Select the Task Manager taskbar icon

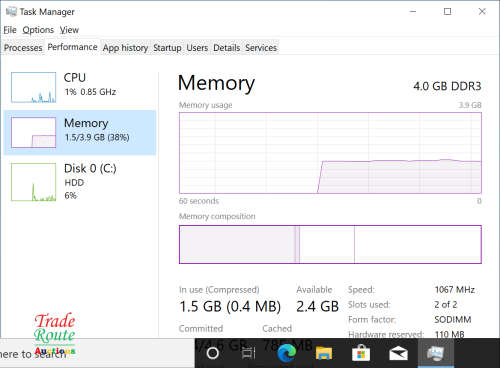point(436,353)
